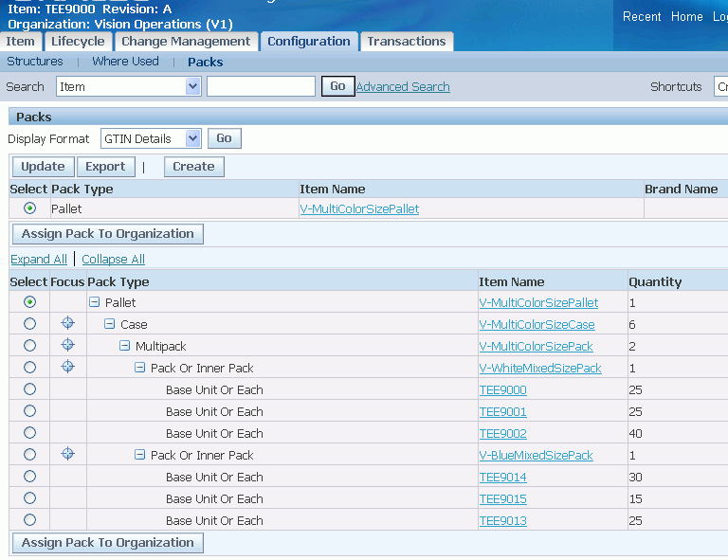
Task: Select the TEE9002 row radio button
Action: (x=29, y=432)
